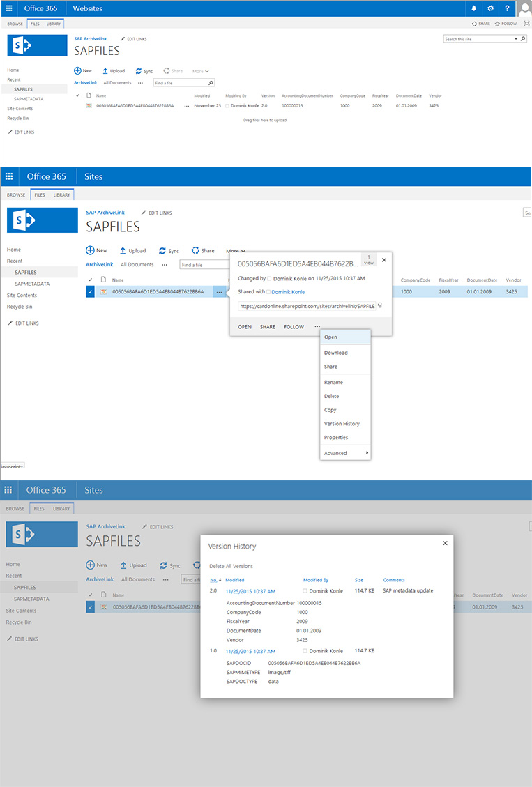Click the highlighted row ellipsis beside the callout
Image resolution: width=532 pixels, height=787 pixels.
pos(220,292)
